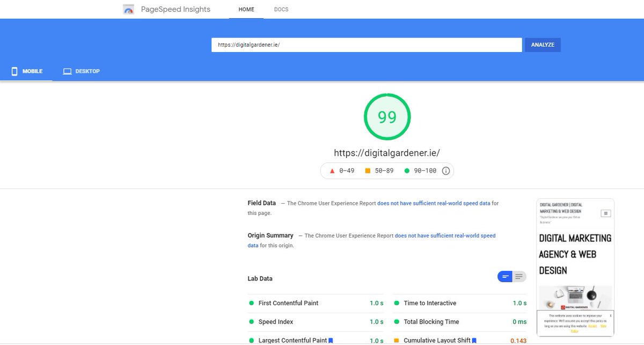
Task: Click the green circle 90–100 legend marker
Action: click(407, 171)
